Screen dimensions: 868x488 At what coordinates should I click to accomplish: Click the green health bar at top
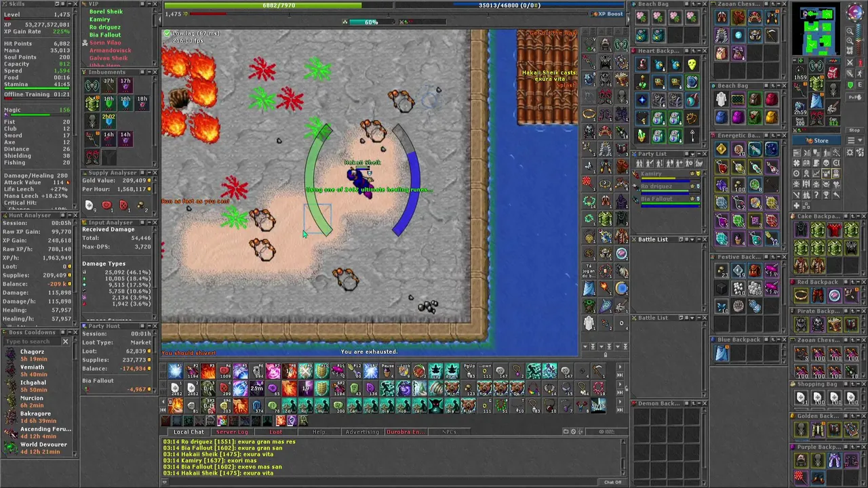tap(278, 5)
